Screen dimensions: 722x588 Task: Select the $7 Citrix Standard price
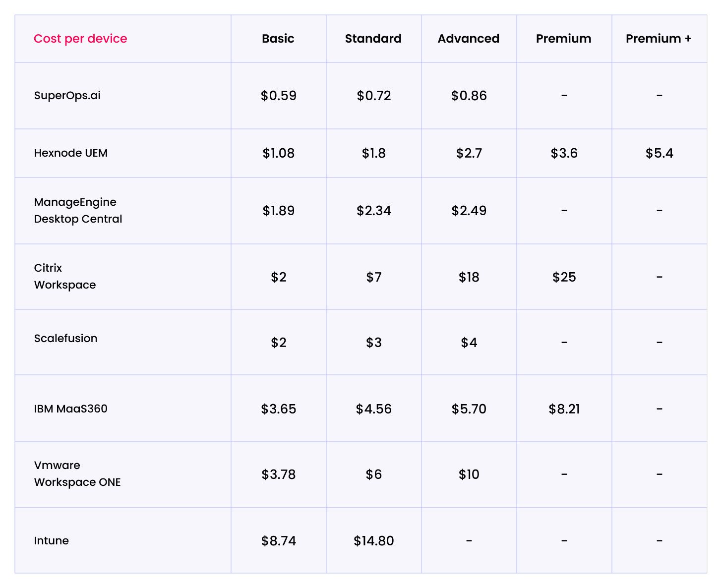click(374, 277)
